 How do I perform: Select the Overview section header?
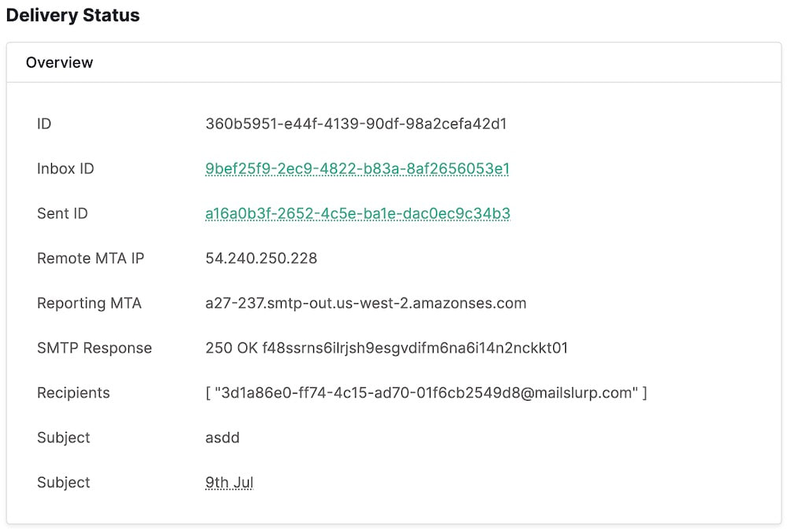[x=60, y=62]
